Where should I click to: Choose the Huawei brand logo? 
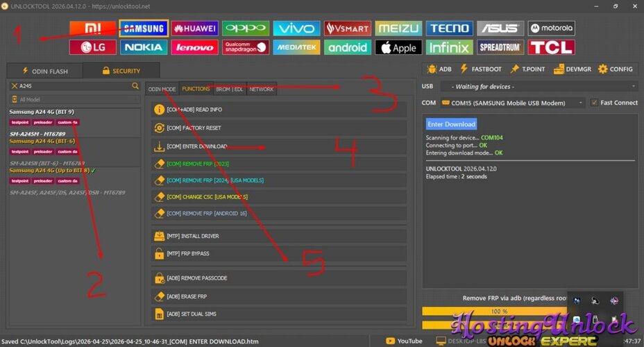tap(195, 28)
